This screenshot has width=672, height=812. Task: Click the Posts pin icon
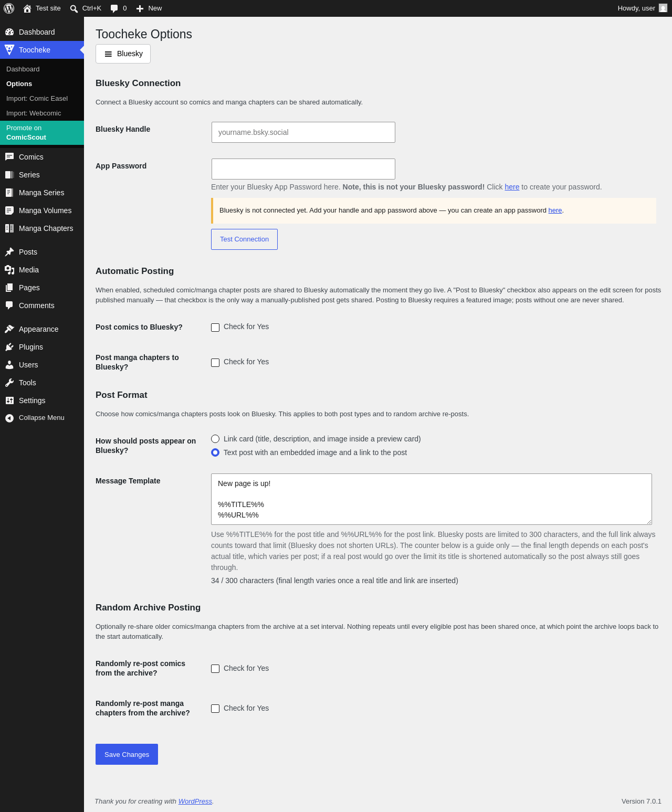point(9,252)
